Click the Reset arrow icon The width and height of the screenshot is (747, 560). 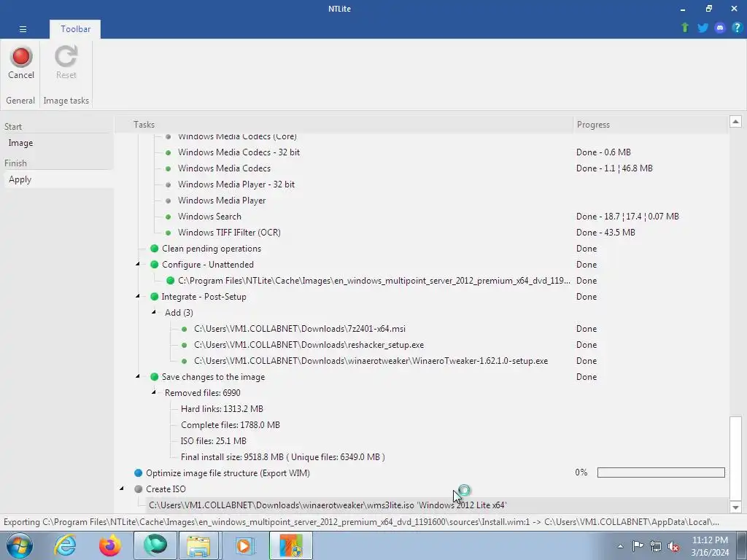pyautogui.click(x=66, y=57)
